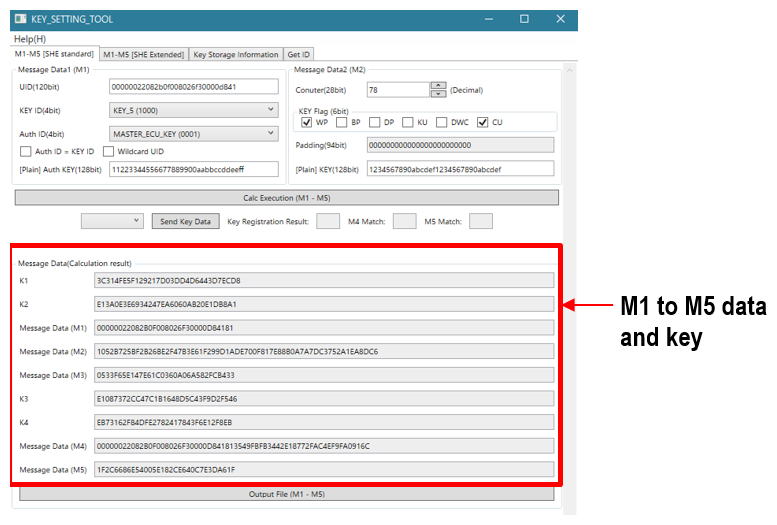Select the Message Data (M1) result field
This screenshot has width=777, height=525.
coord(324,328)
